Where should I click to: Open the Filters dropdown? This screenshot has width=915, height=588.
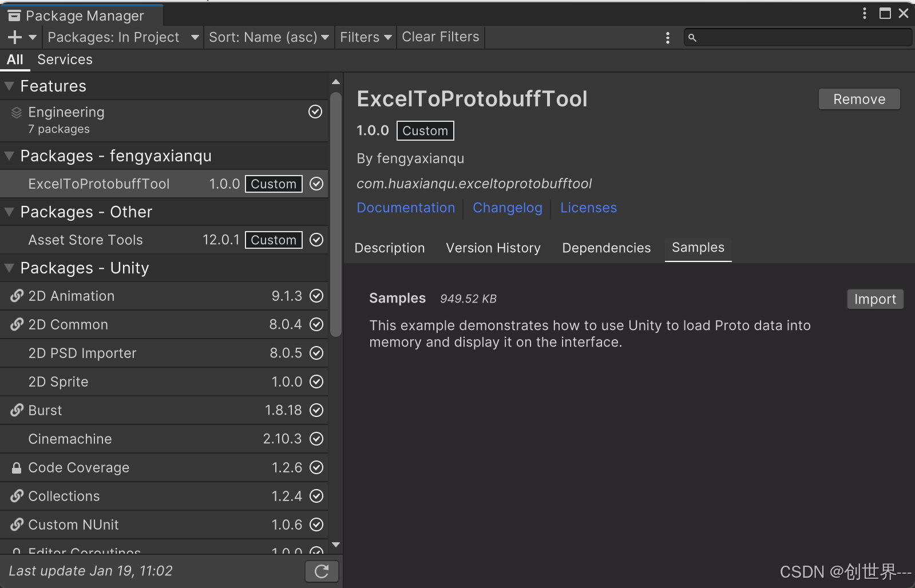click(366, 37)
